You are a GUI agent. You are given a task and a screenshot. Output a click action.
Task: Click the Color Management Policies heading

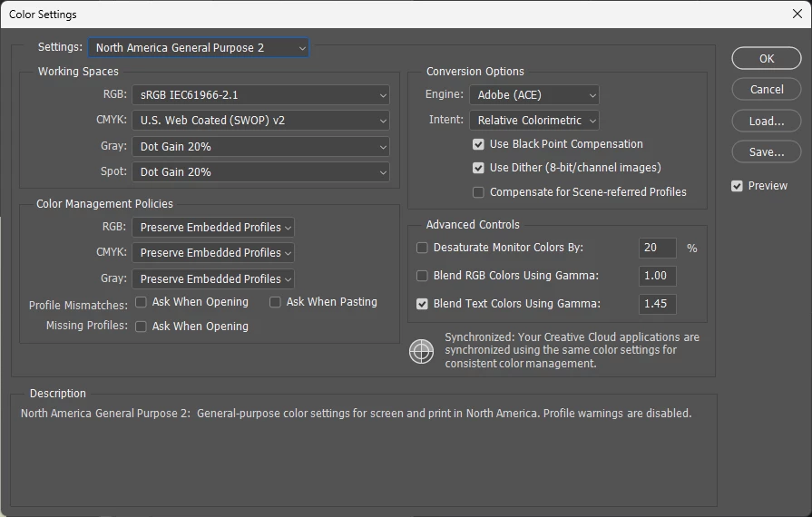pyautogui.click(x=104, y=204)
